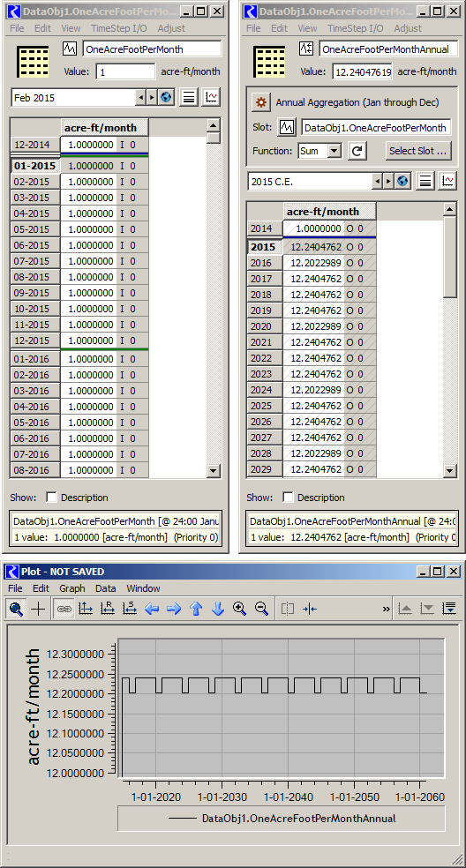Enable Description checkbox in left window
466x868 pixels.
click(x=51, y=498)
